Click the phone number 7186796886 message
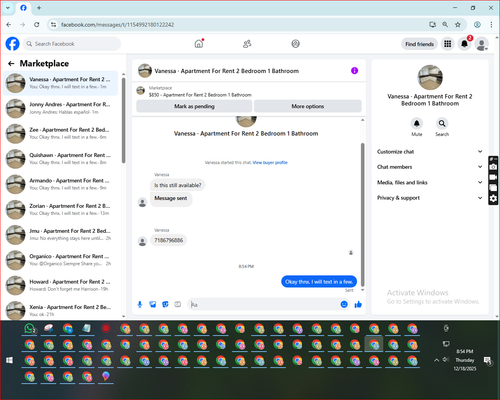Image resolution: width=500 pixels, height=400 pixels. tap(169, 240)
